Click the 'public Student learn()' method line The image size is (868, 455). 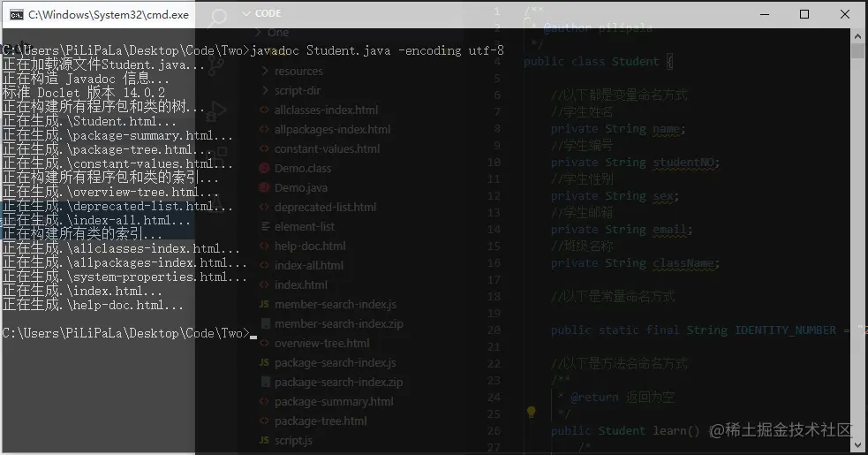click(x=625, y=430)
